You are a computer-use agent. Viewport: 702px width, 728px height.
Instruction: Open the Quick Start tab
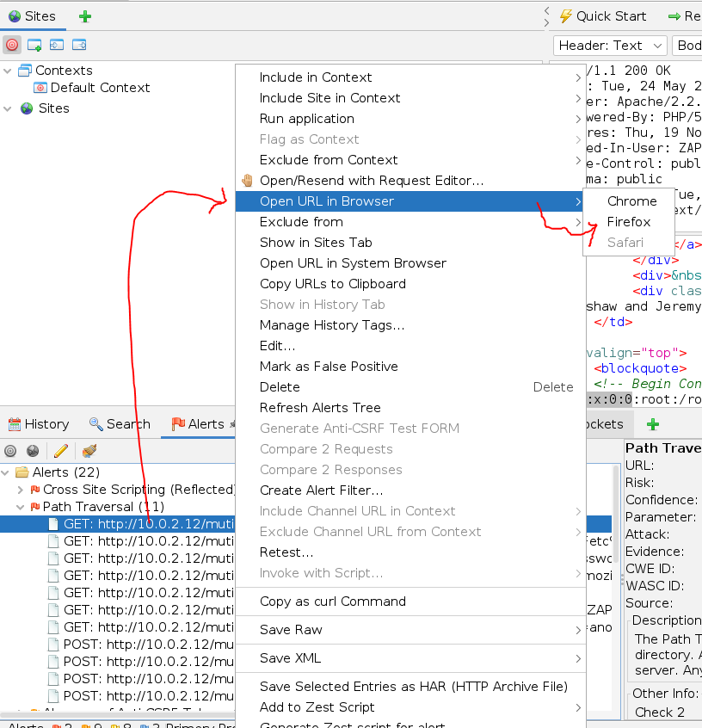pyautogui.click(x=603, y=16)
